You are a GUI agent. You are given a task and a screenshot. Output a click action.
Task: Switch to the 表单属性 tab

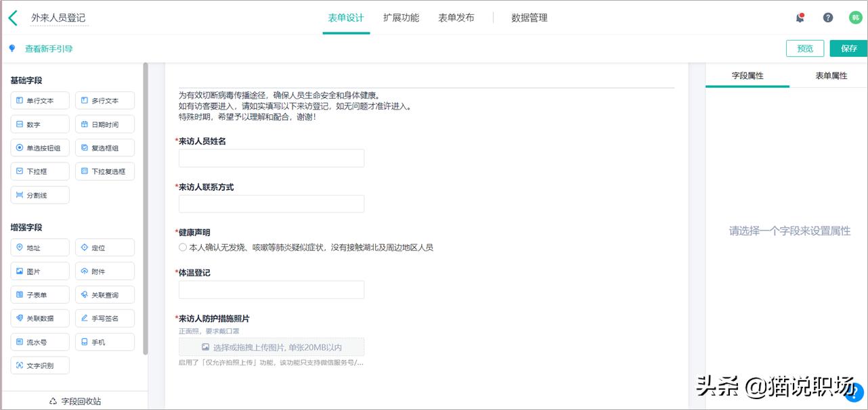832,76
